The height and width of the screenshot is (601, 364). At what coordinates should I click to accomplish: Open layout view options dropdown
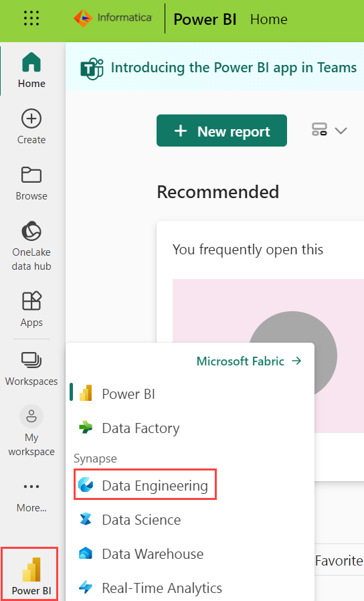329,131
